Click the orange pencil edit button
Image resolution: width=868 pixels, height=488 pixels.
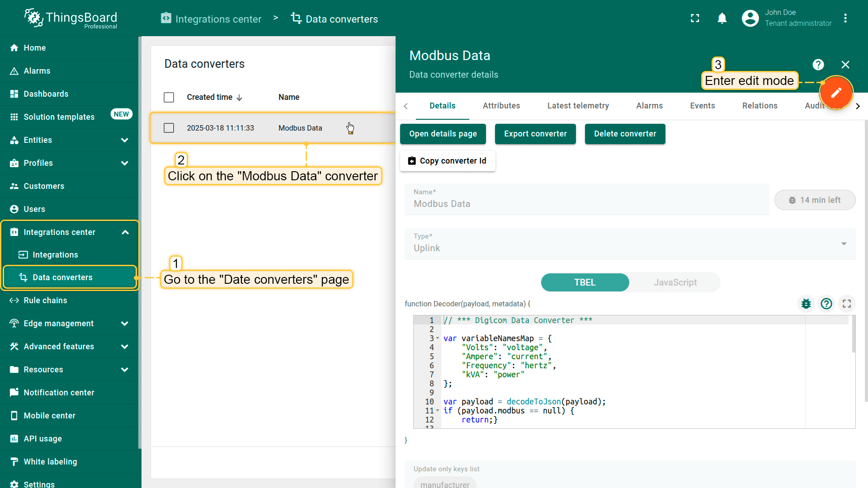pyautogui.click(x=836, y=93)
